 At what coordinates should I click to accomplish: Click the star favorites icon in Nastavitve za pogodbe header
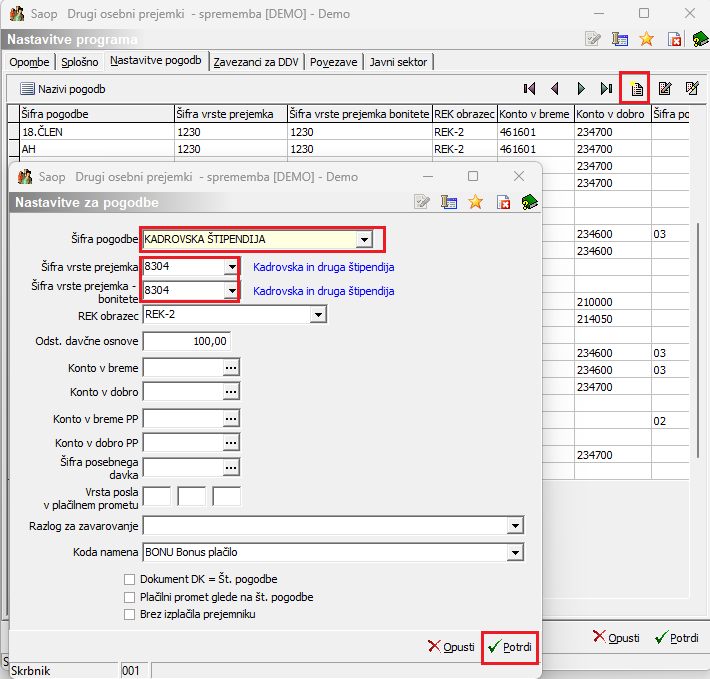pyautogui.click(x=475, y=201)
